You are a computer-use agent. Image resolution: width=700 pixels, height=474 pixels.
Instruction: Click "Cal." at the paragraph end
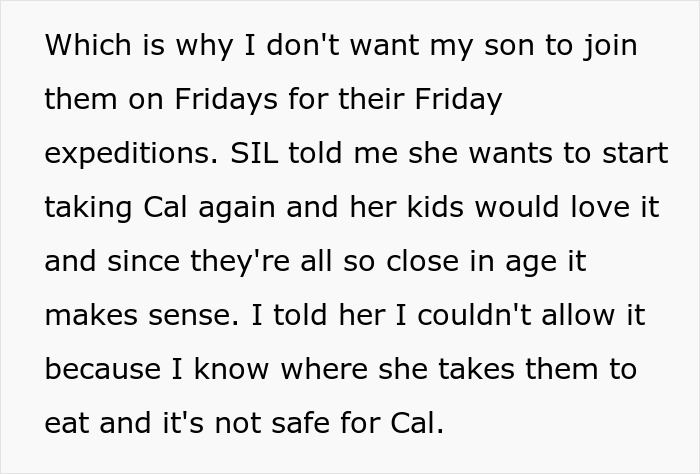tap(415, 424)
